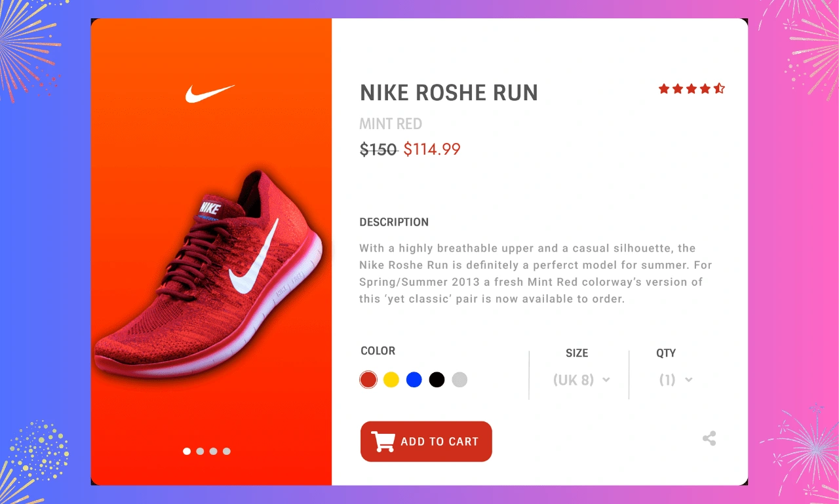Click the size dropdown chevron arrow
Viewport: 839px width, 504px height.
pyautogui.click(x=606, y=380)
